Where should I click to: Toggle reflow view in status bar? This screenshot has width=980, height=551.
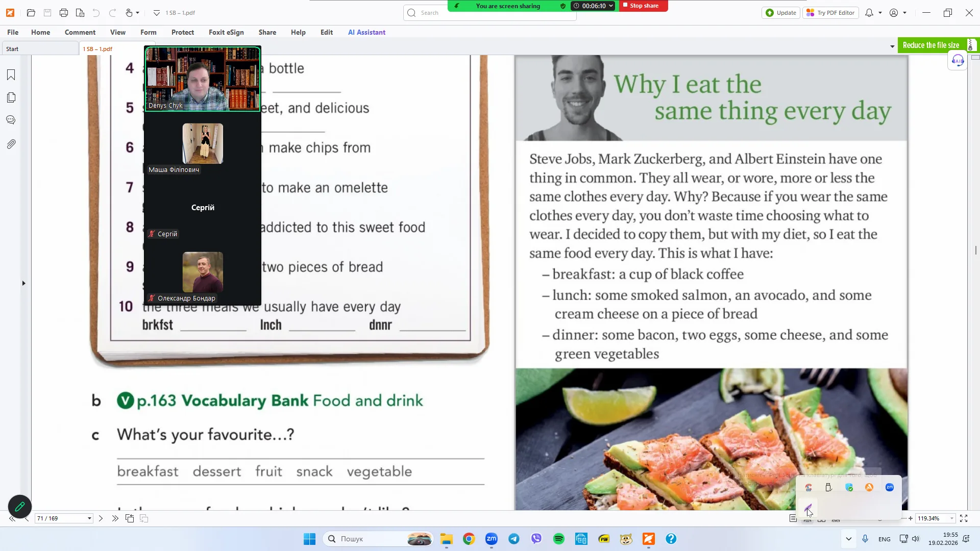[x=793, y=518]
